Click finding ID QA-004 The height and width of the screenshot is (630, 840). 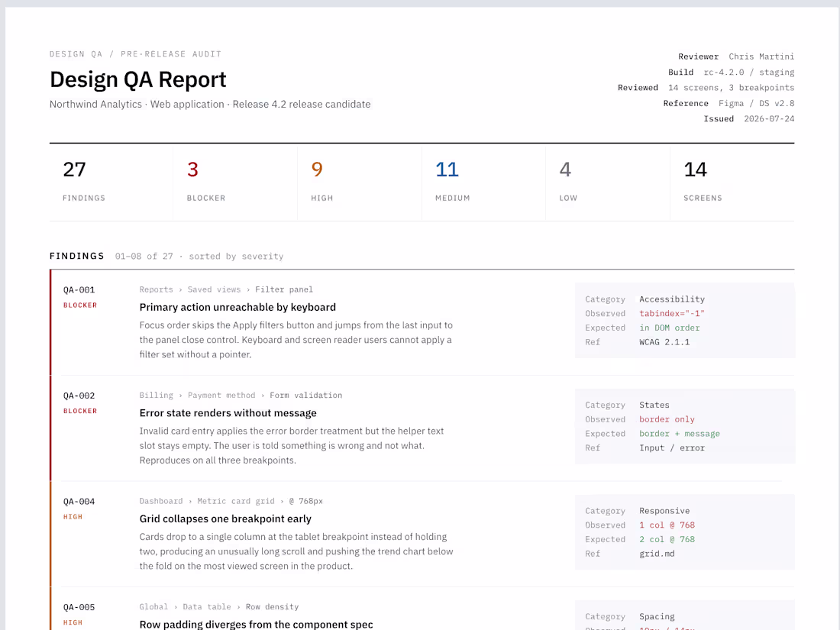[x=79, y=502]
